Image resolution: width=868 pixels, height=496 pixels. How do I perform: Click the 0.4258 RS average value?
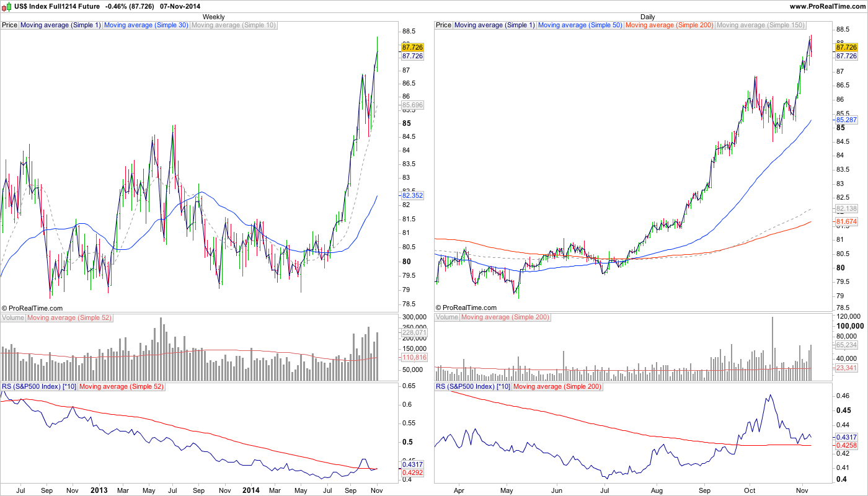point(846,445)
